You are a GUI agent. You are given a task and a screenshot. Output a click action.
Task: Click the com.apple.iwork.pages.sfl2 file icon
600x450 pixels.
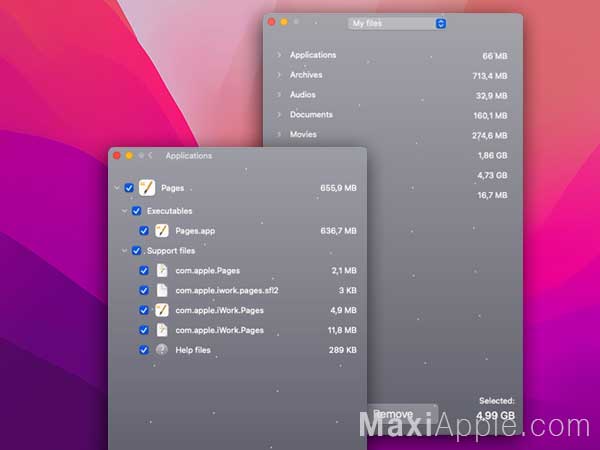[x=162, y=290]
